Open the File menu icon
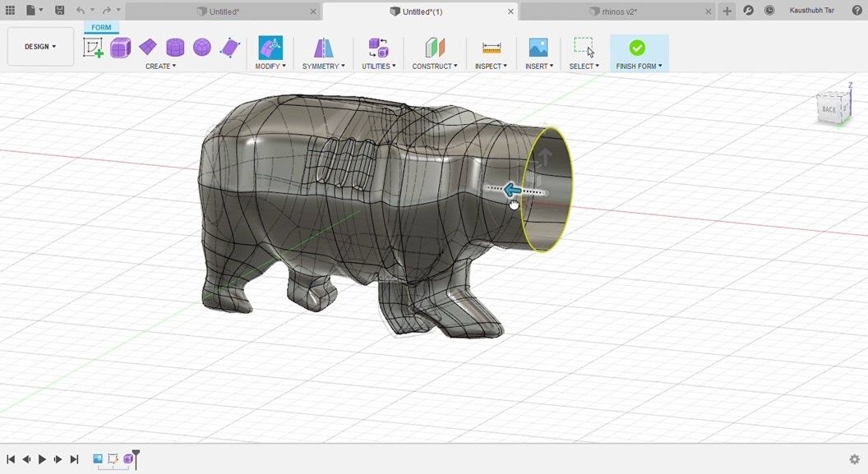Viewport: 868px width, 474px height. pyautogui.click(x=34, y=10)
